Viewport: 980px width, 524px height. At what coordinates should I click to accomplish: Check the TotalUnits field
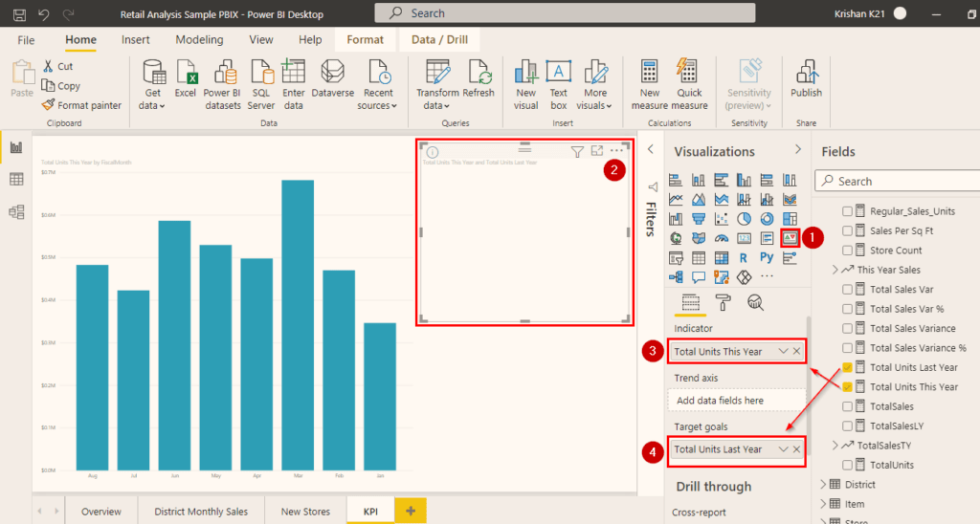click(x=848, y=465)
